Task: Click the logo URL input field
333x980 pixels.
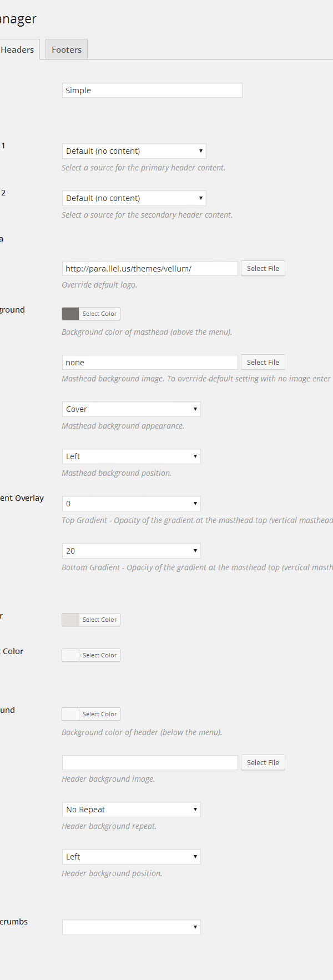Action: (x=150, y=269)
